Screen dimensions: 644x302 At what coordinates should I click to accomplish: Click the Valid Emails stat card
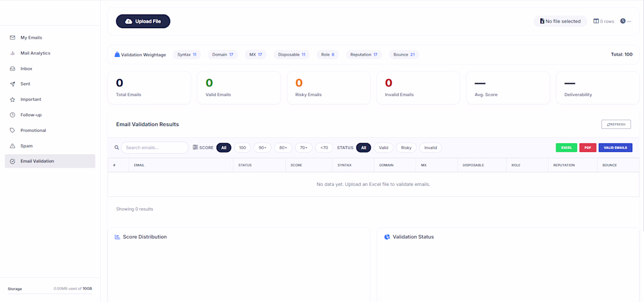tap(239, 87)
